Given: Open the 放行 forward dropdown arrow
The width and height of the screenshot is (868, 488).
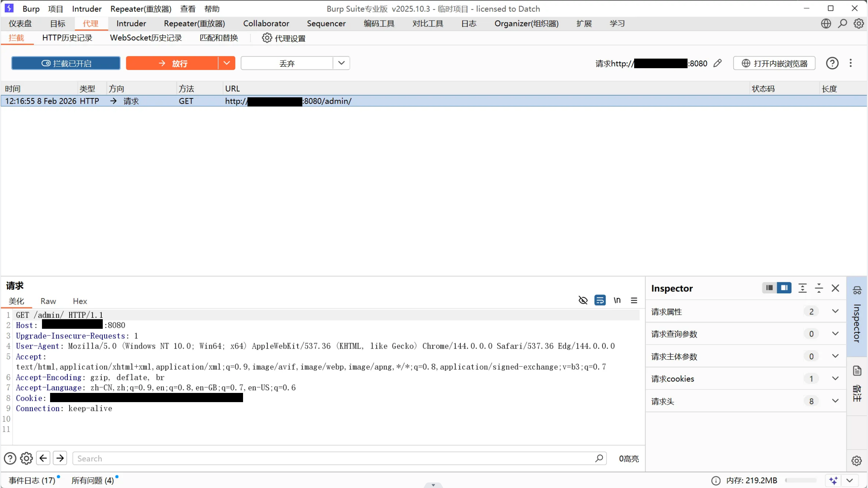Looking at the screenshot, I should click(227, 63).
